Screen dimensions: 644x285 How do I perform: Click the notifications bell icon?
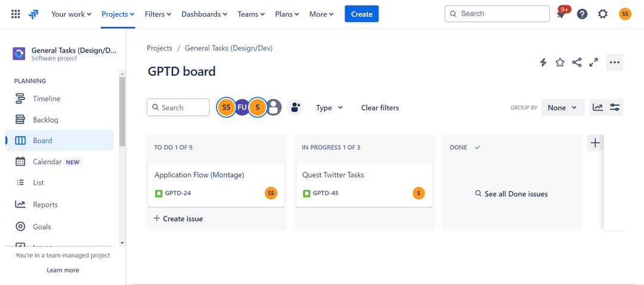pyautogui.click(x=561, y=14)
